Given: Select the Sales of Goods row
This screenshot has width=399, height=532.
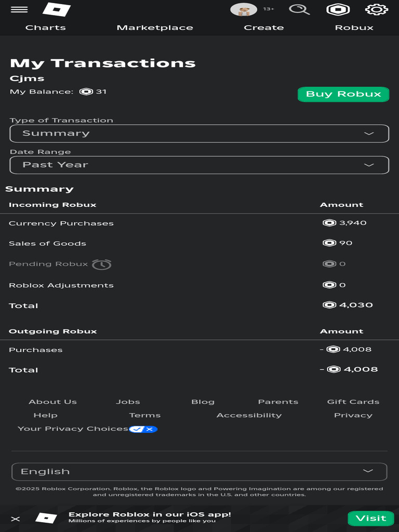Looking at the screenshot, I should 199,243.
